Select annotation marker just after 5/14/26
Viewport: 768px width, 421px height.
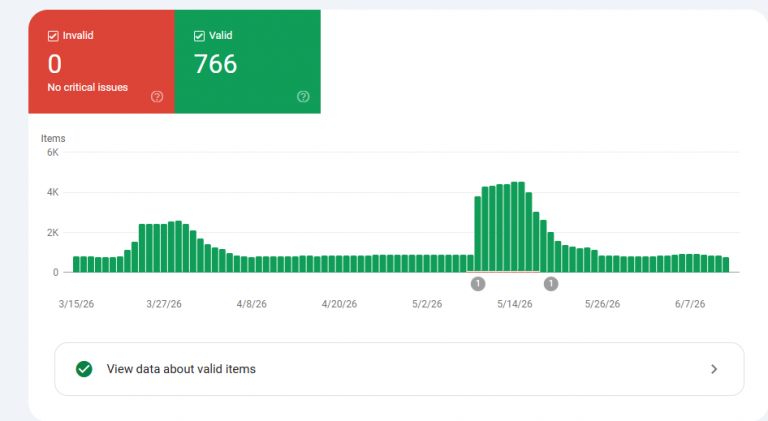click(551, 283)
